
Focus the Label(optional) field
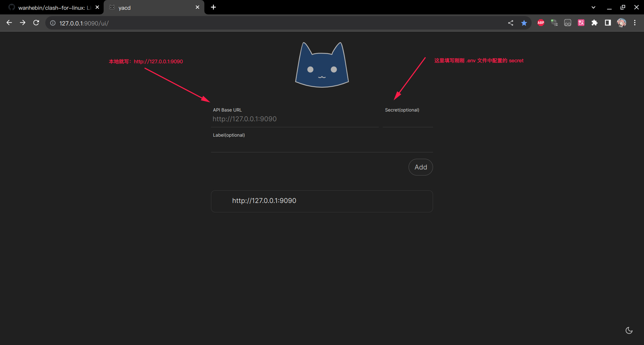pos(322,144)
